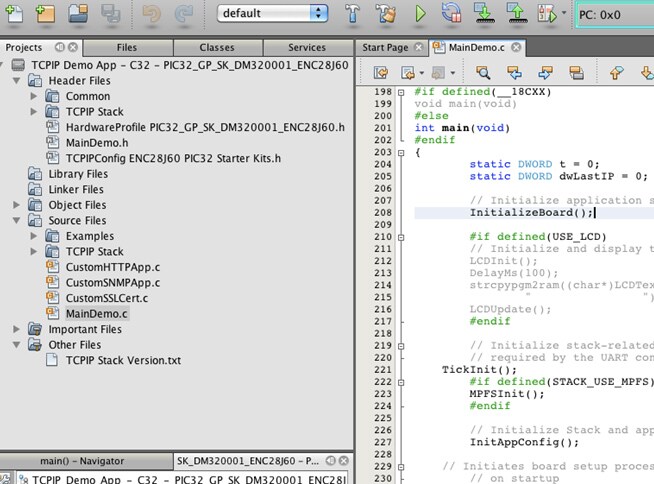This screenshot has width=654, height=484.
Task: Minimize the Projects panel
Action: [60, 47]
